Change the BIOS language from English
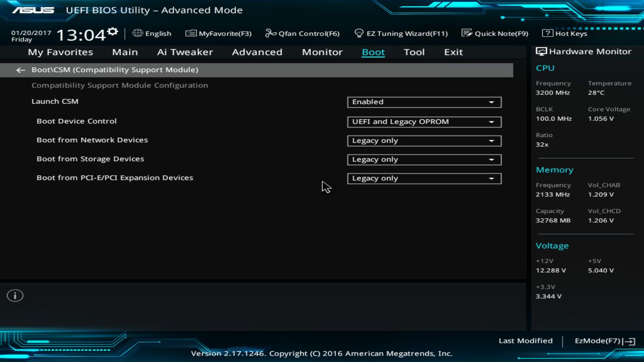 click(152, 33)
